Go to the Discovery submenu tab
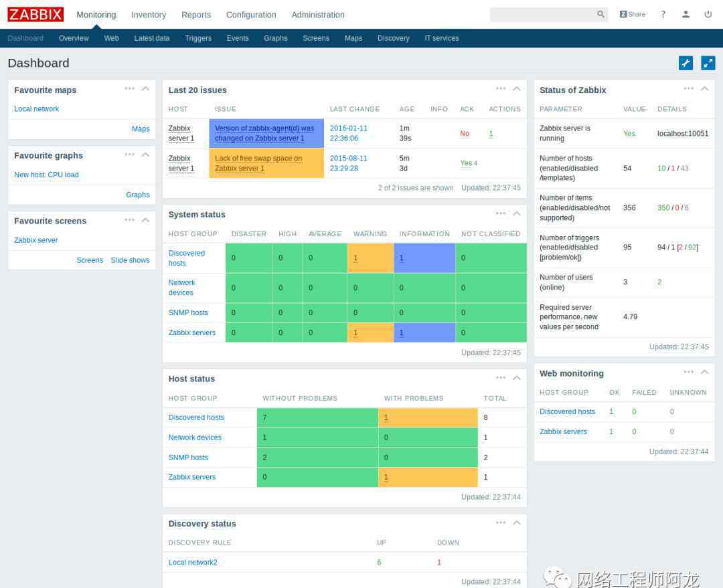The height and width of the screenshot is (588, 723). pyautogui.click(x=394, y=38)
